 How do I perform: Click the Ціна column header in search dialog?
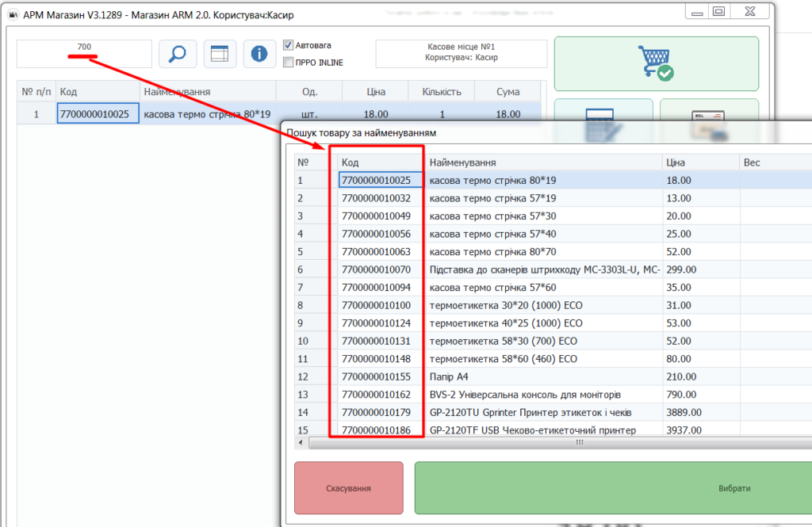click(x=701, y=162)
